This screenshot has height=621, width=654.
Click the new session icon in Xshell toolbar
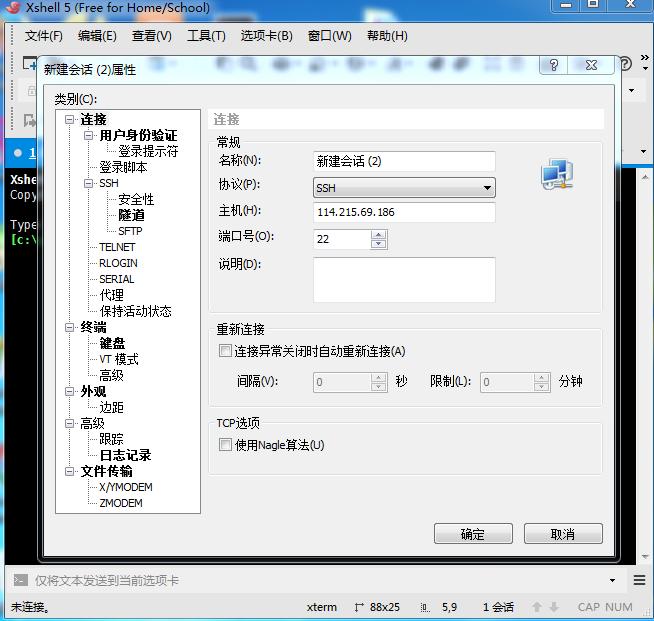pyautogui.click(x=29, y=64)
